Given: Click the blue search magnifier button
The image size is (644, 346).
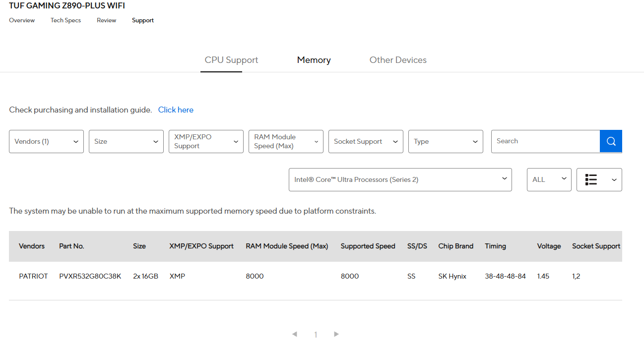Looking at the screenshot, I should (x=611, y=141).
